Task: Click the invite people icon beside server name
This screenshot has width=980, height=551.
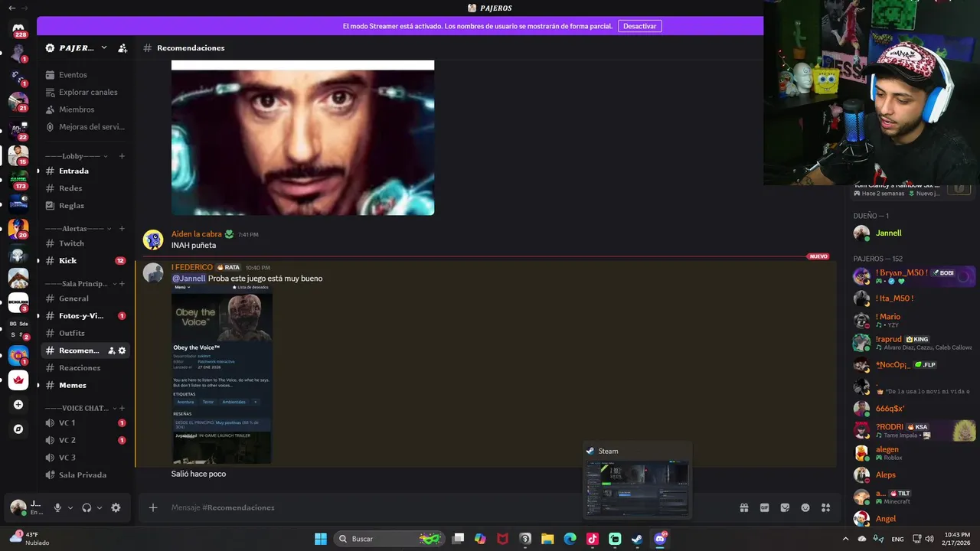Action: [x=122, y=48]
